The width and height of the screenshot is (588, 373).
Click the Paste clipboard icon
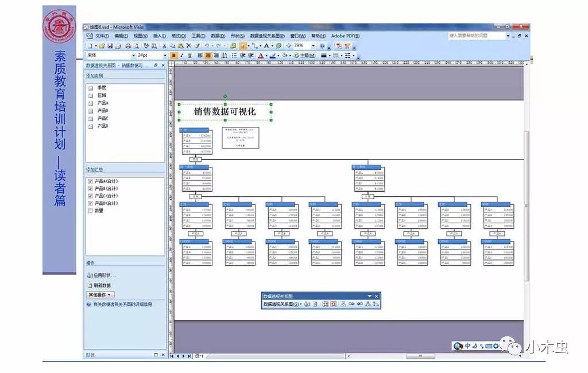point(180,46)
